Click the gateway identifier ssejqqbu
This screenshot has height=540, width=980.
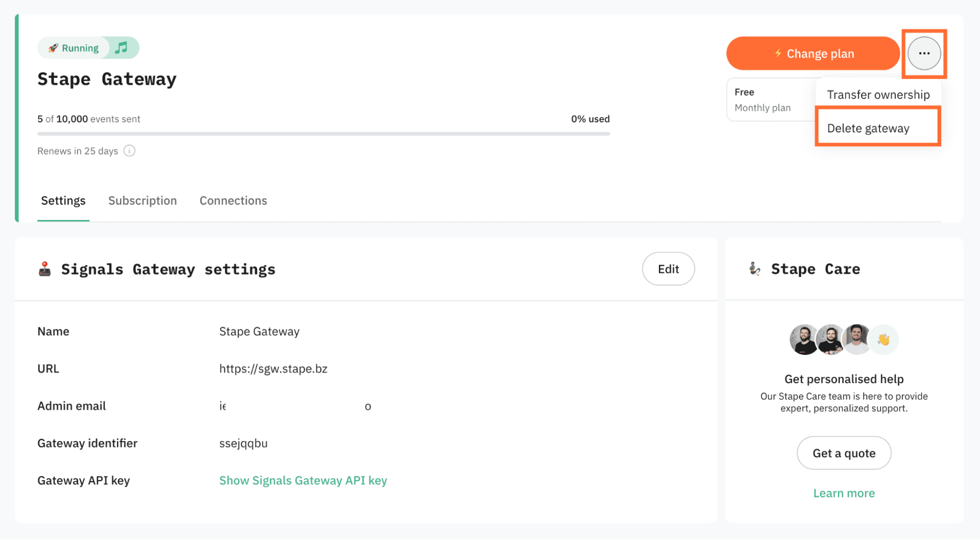(243, 443)
